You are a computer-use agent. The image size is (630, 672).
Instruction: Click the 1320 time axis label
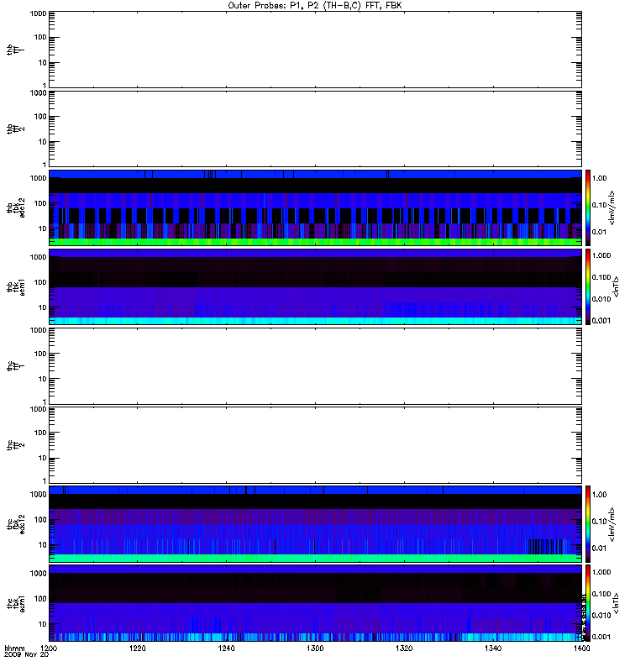pyautogui.click(x=404, y=648)
